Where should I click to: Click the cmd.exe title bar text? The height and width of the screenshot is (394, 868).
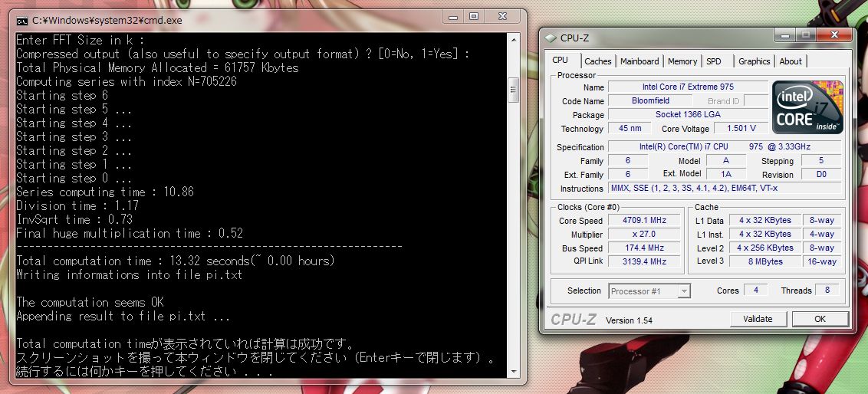pos(107,21)
